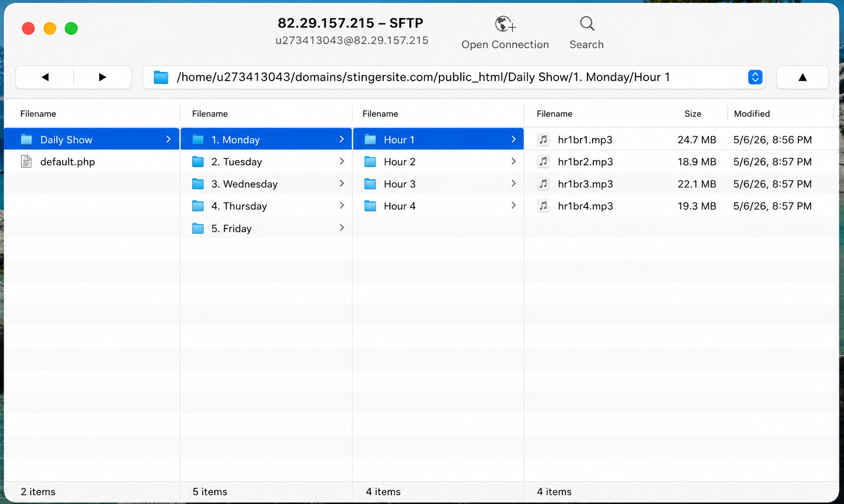Click the 24.7 MB size value
This screenshot has height=504, width=844.
coord(697,140)
